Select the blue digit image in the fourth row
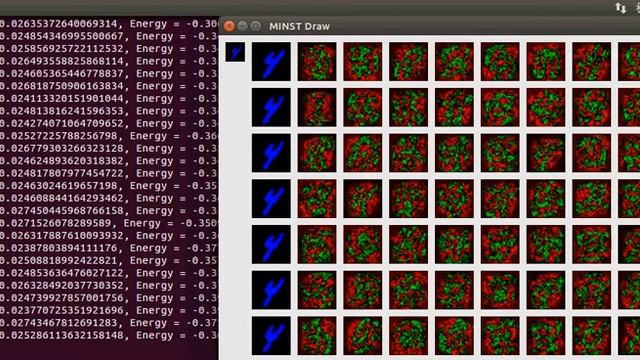 click(271, 198)
